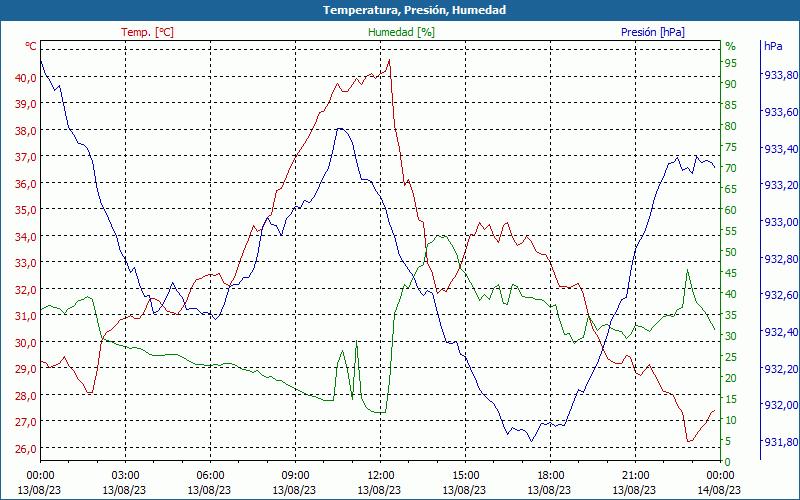800x500 pixels.
Task: Click the red temperature peak just after 12:00
Action: tap(390, 60)
